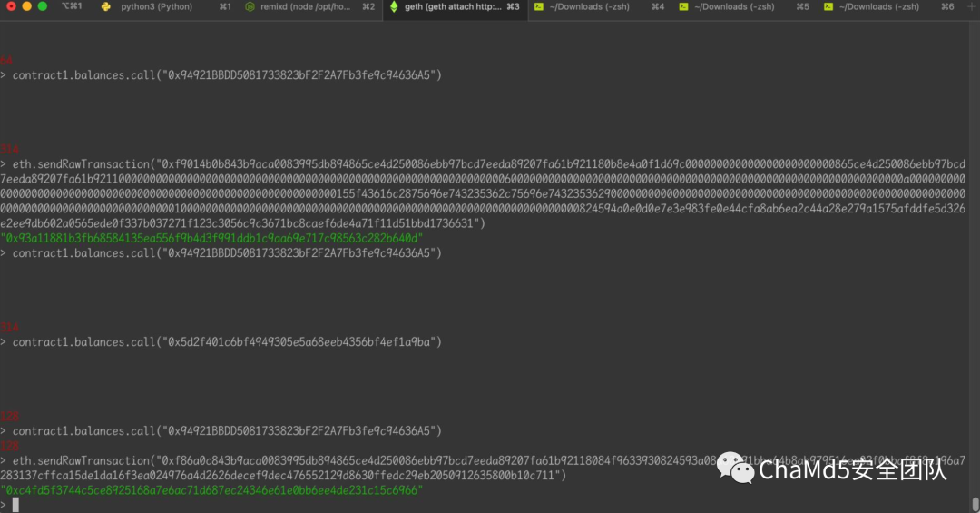Click the sendRawTransaction command starting 0xf86a0c84

tap(483, 468)
